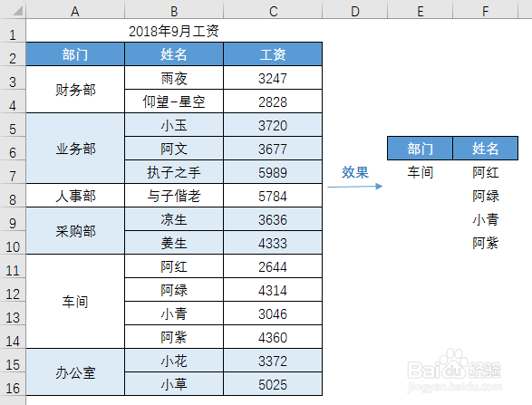Click 阿紫 in column B
The image size is (532, 405).
pos(174,337)
